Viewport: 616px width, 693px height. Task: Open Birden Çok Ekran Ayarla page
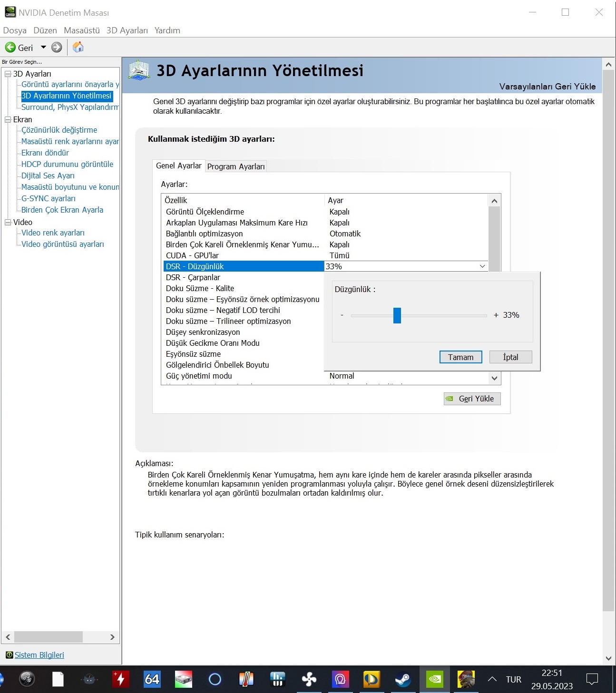pyautogui.click(x=62, y=210)
